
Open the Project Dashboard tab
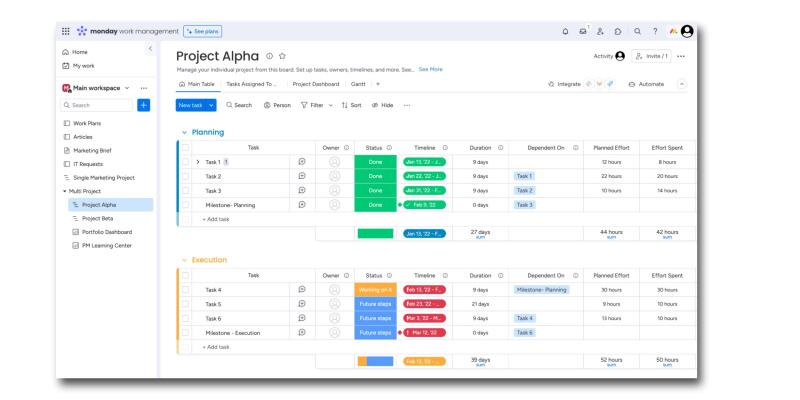(316, 84)
